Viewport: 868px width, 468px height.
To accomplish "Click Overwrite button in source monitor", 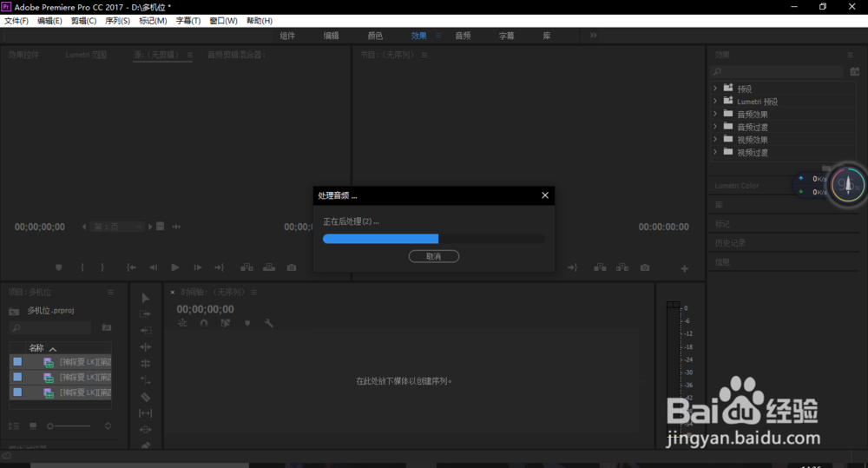I will click(269, 267).
